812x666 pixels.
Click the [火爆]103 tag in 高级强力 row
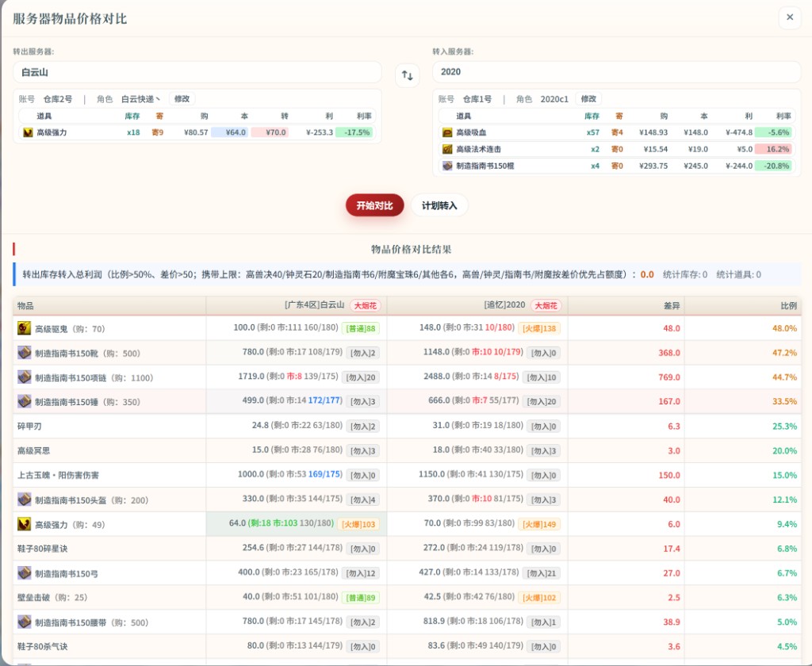358,524
